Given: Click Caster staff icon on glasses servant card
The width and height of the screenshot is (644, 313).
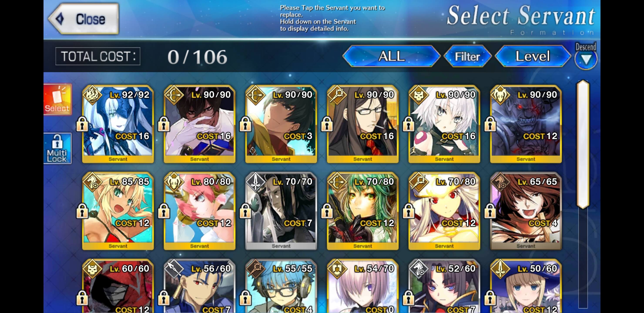Looking at the screenshot, I should (x=337, y=95).
